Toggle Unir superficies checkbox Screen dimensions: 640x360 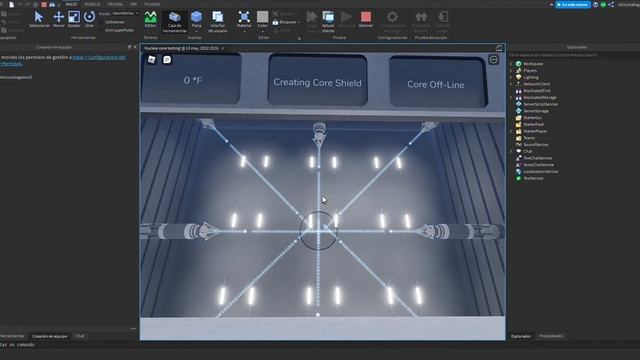tap(102, 30)
